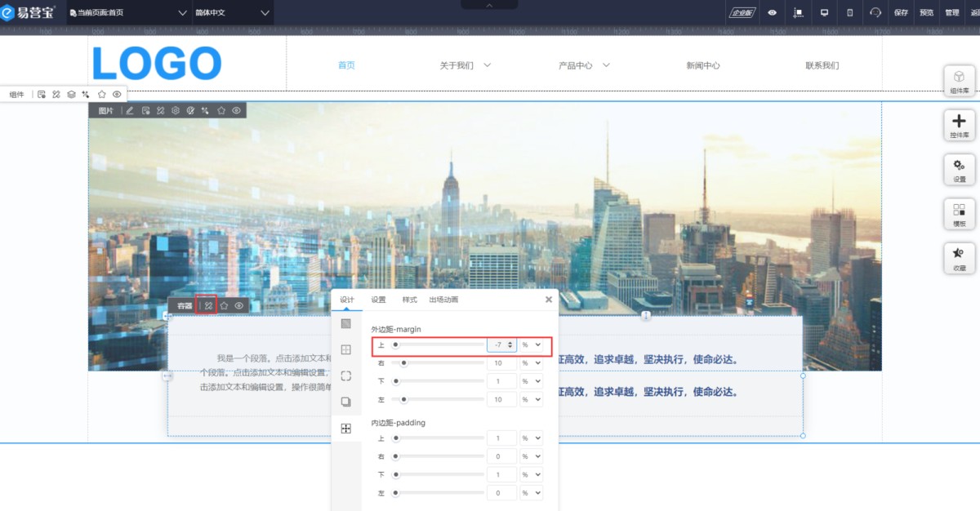Switch to mobile phone preview icon

(x=849, y=12)
